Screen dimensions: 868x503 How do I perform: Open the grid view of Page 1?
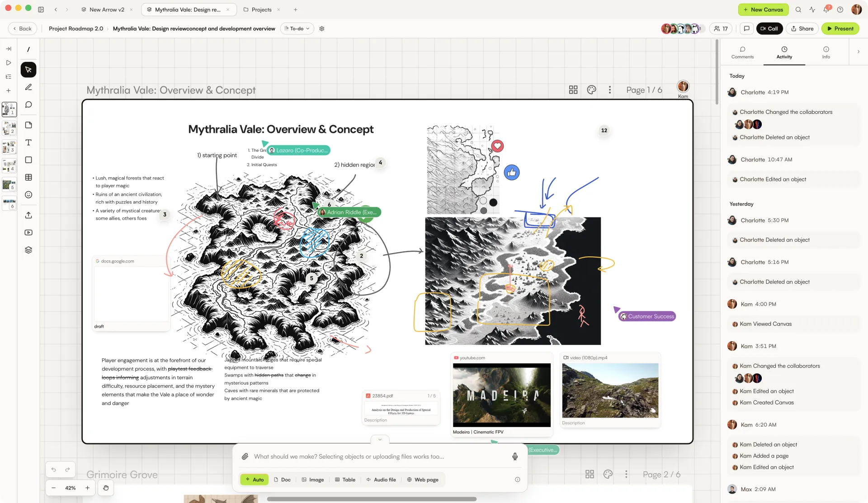(573, 90)
